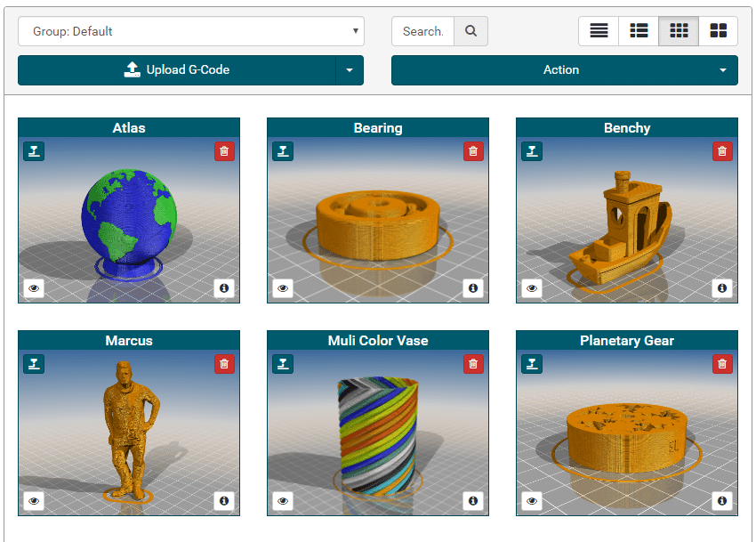This screenshot has height=542, width=756.
Task: Open the Group: Default dropdown
Action: click(191, 31)
